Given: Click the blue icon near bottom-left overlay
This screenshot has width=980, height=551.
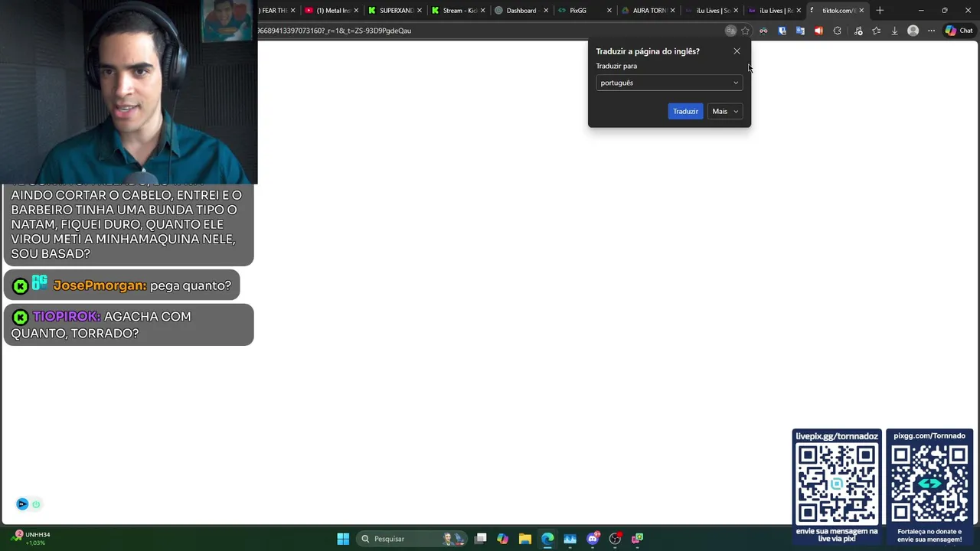Looking at the screenshot, I should (x=22, y=504).
